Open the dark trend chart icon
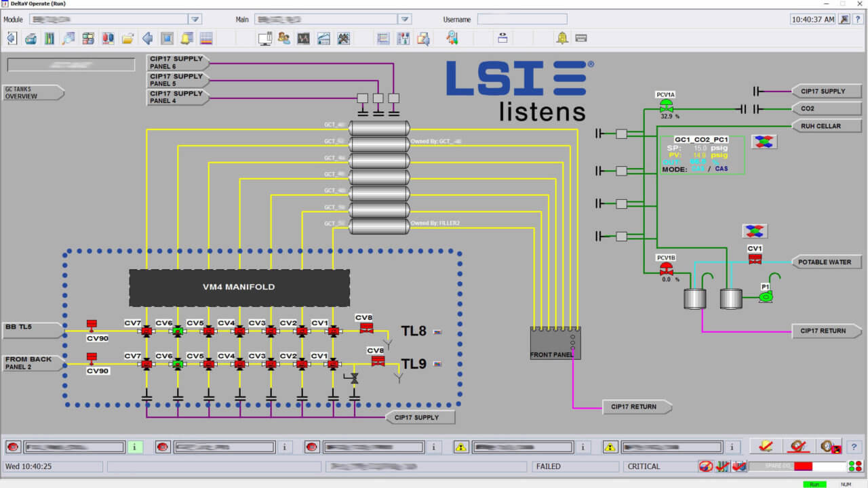This screenshot has width=868, height=488. pyautogui.click(x=304, y=39)
